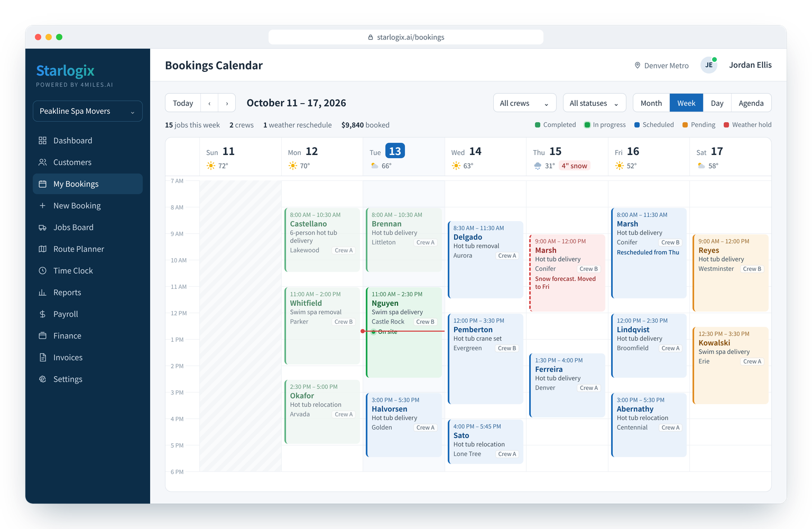Click the Invoices document icon

42,358
